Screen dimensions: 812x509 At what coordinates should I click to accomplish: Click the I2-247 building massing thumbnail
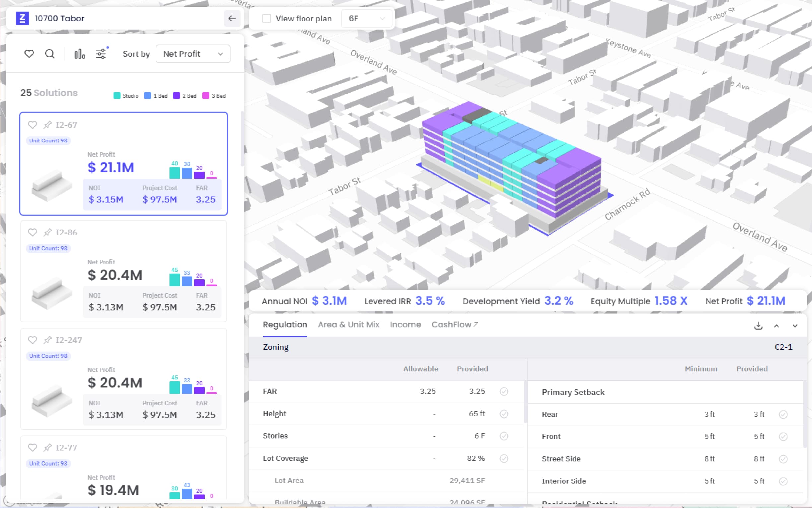tap(51, 401)
